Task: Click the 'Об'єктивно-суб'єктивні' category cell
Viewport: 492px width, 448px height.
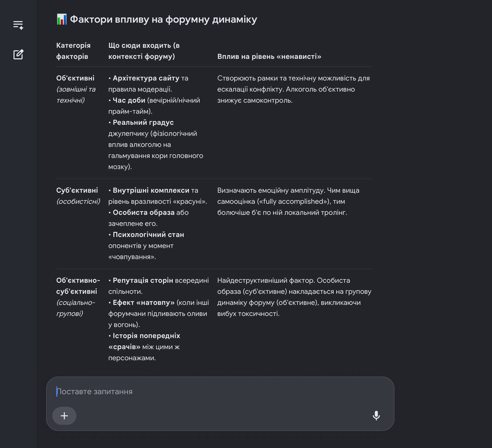Action: tap(78, 297)
